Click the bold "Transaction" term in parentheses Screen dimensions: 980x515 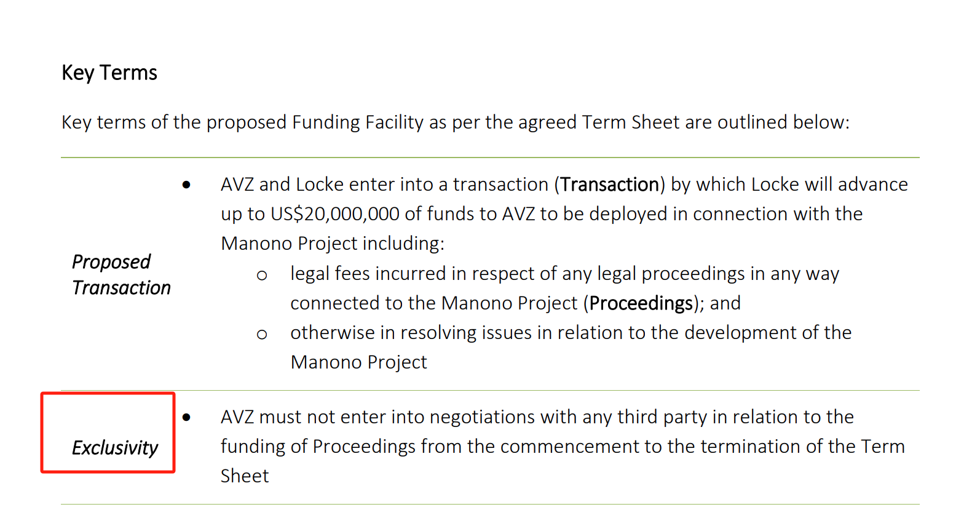tap(609, 185)
